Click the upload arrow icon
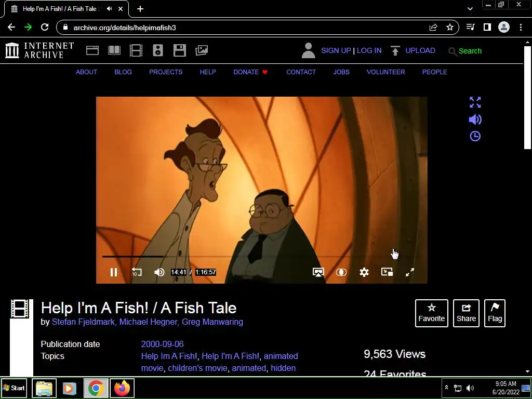 click(395, 50)
